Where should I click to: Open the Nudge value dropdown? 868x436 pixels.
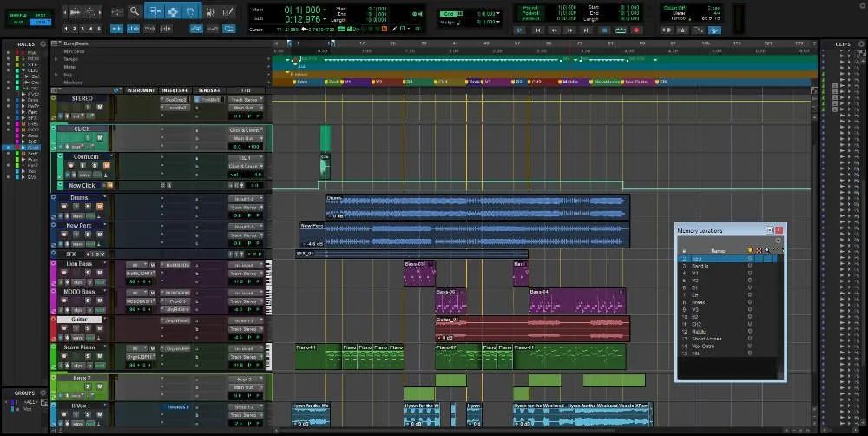pos(498,23)
